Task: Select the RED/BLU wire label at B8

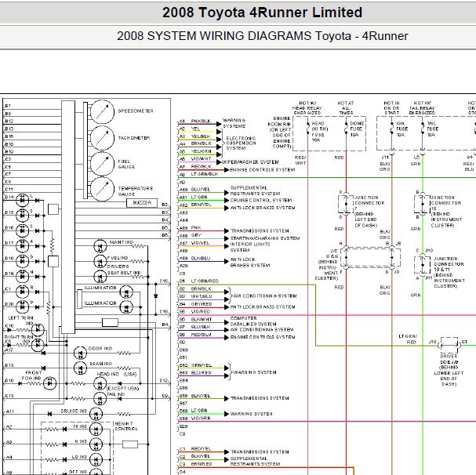Action: pos(201,335)
